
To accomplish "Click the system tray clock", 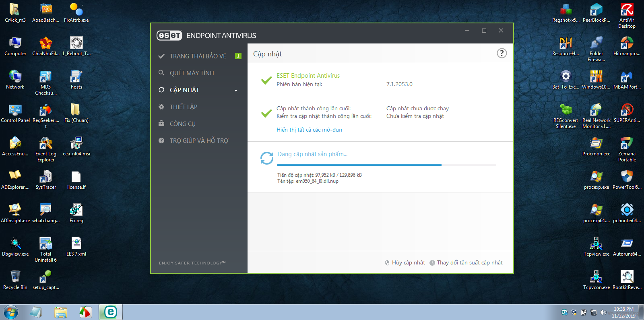I will coord(623,312).
